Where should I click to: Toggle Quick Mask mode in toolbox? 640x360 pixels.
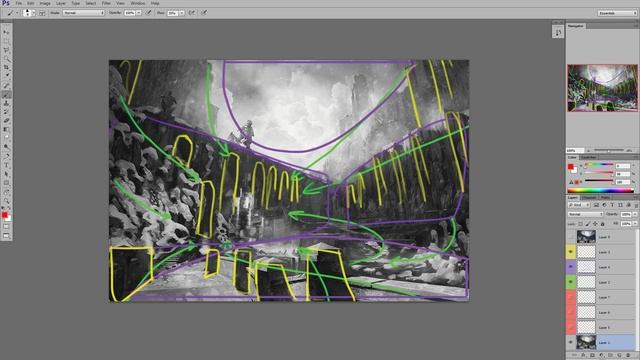[6, 227]
